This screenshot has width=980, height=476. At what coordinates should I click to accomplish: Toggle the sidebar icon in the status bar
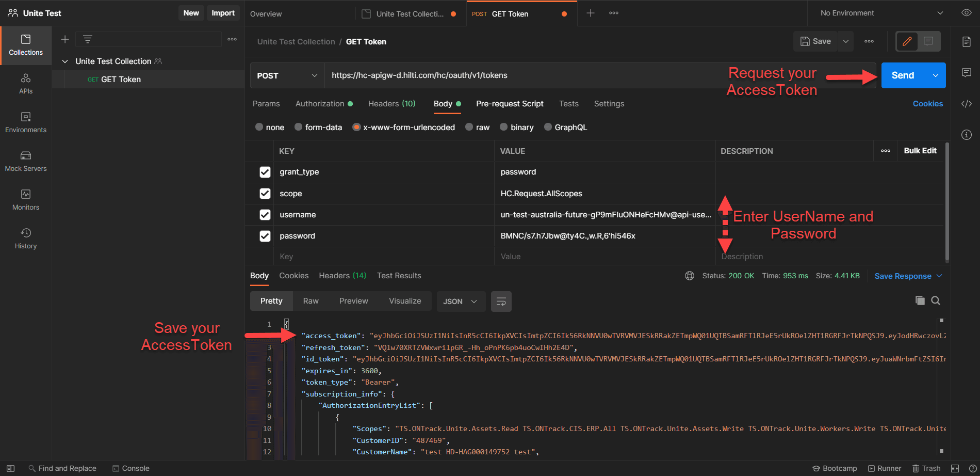(x=10, y=468)
